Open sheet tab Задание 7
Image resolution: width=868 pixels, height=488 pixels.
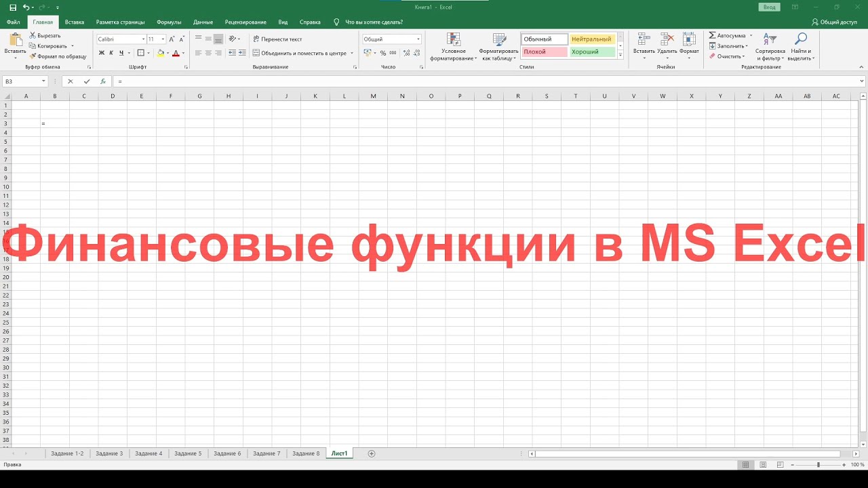pyautogui.click(x=267, y=453)
